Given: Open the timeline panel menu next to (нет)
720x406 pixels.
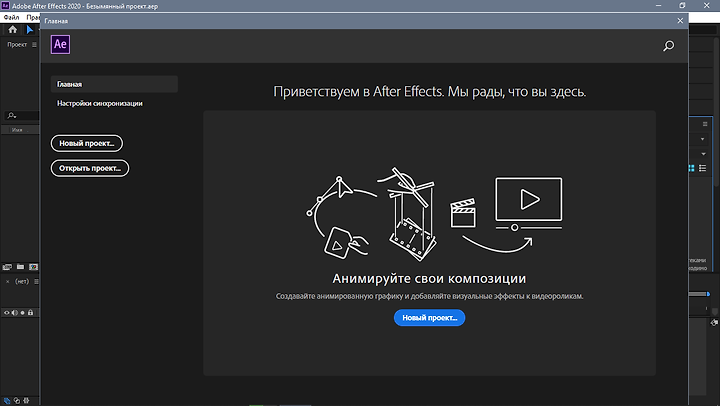Looking at the screenshot, I should click(36, 282).
